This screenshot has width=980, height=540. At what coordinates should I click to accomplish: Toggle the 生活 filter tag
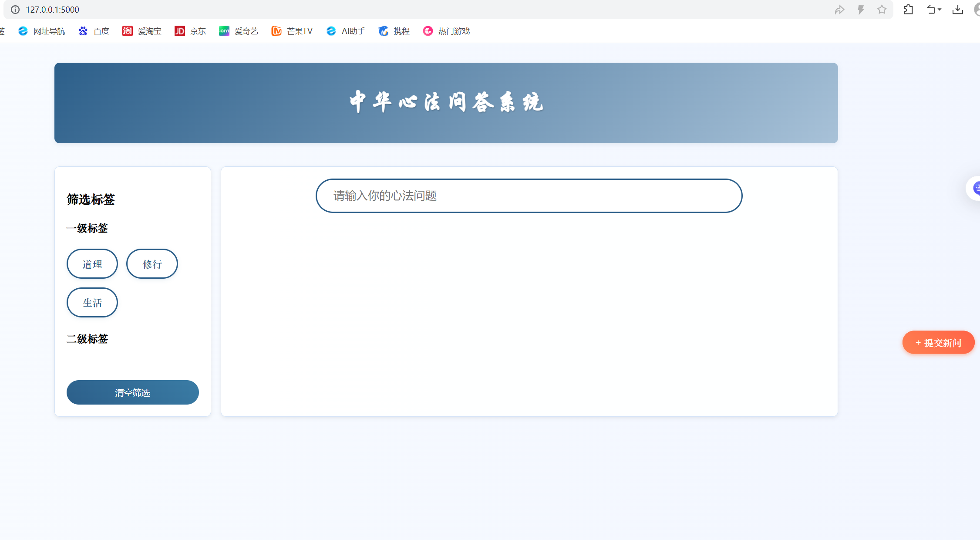tap(92, 303)
